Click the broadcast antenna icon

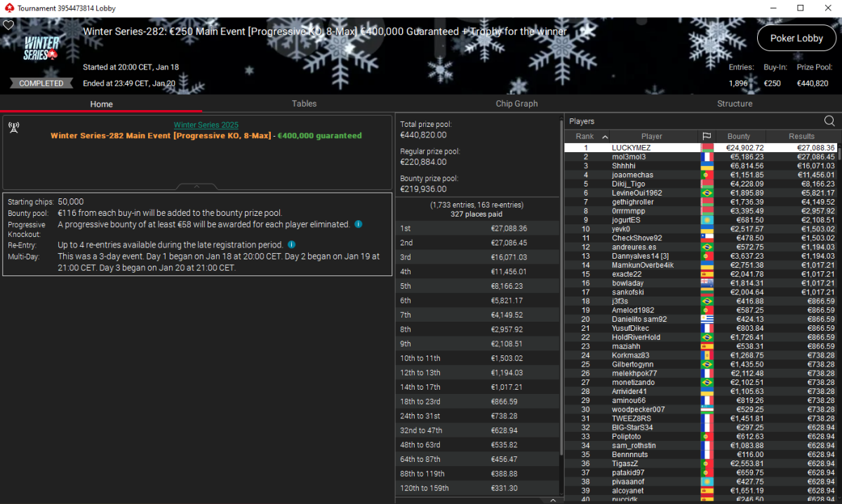tap(13, 127)
